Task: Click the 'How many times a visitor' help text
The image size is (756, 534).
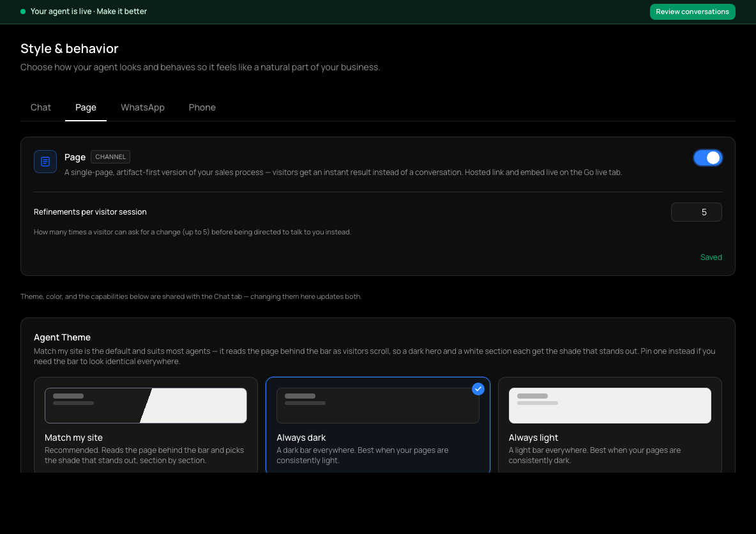Action: (192, 232)
